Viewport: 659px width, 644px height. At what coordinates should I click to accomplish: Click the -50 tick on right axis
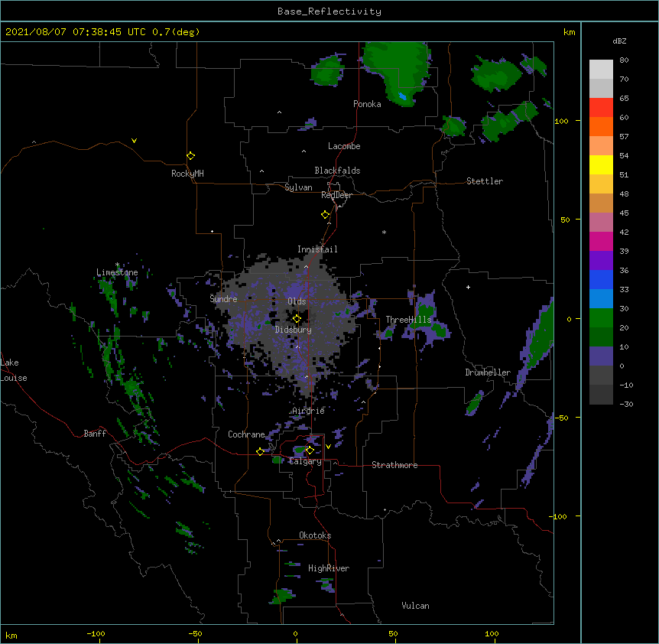pos(561,418)
